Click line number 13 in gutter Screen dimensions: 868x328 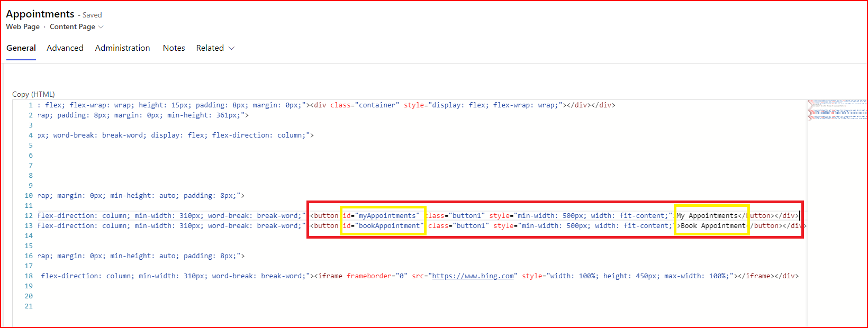pos(29,226)
